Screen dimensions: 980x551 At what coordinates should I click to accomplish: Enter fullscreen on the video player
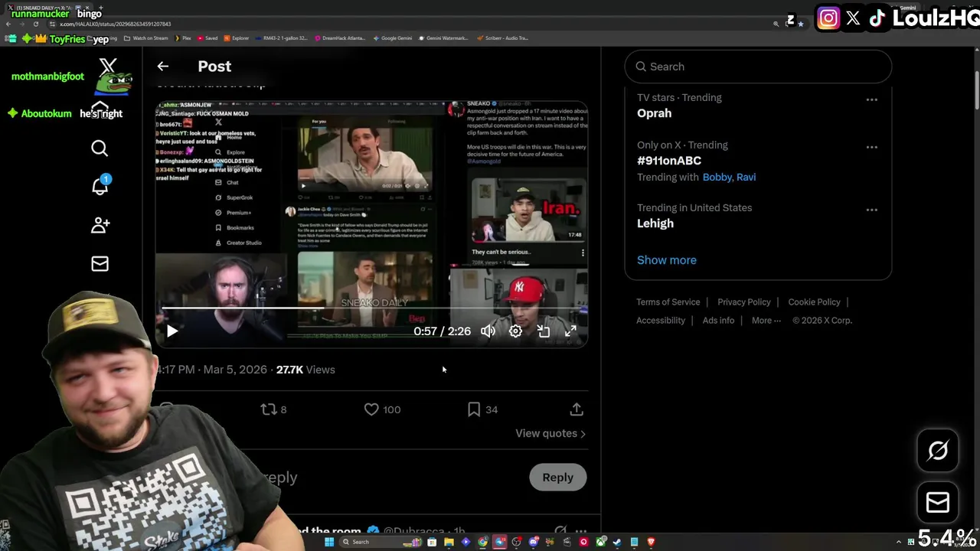(x=570, y=331)
